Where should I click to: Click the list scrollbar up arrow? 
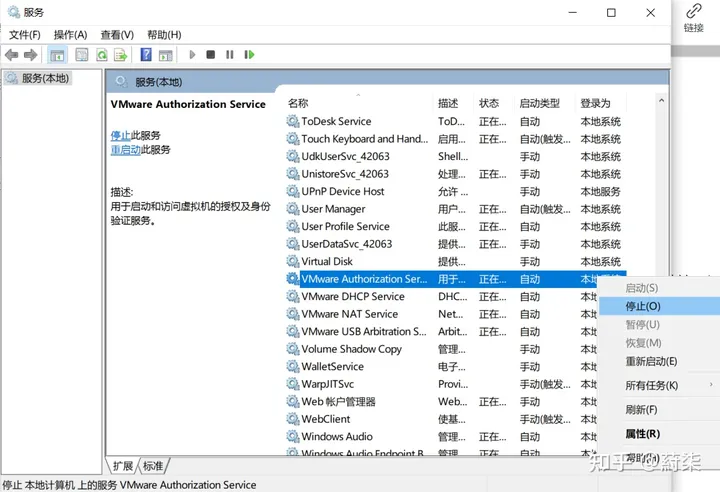[x=661, y=100]
